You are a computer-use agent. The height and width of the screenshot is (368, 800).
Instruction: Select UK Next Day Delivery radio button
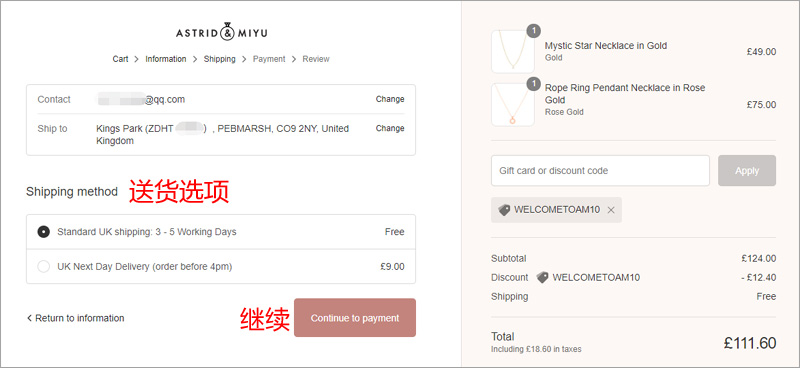click(44, 266)
